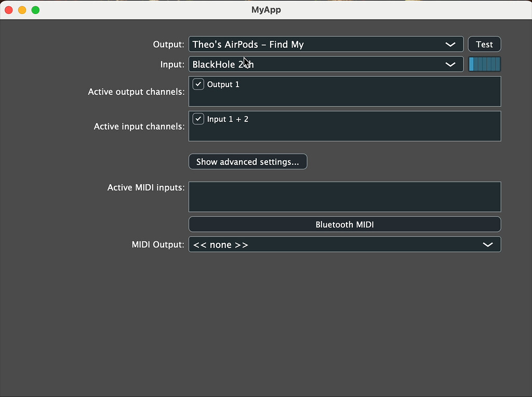Screen dimensions: 532x397
Task: Click the checkmark icon beside Output 1
Action: click(x=198, y=84)
